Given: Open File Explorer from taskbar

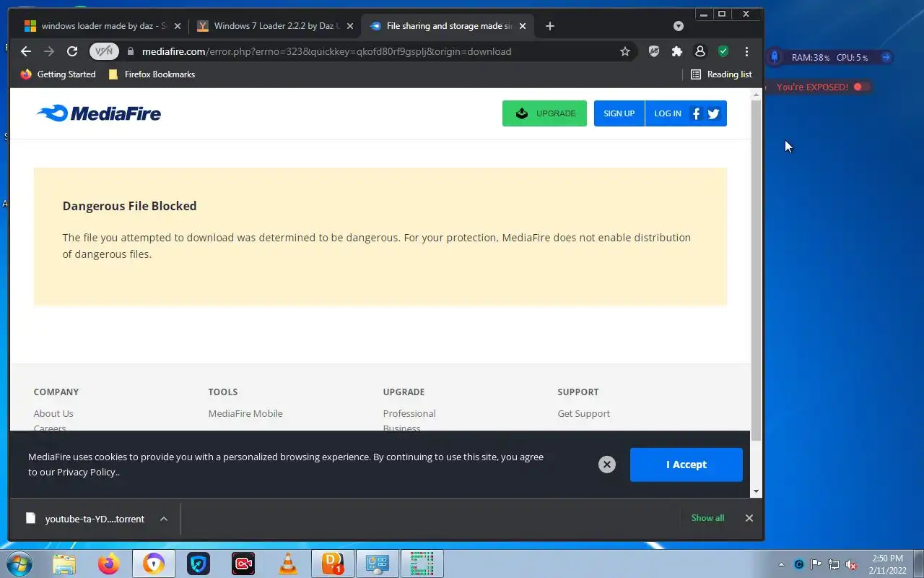Looking at the screenshot, I should (64, 564).
